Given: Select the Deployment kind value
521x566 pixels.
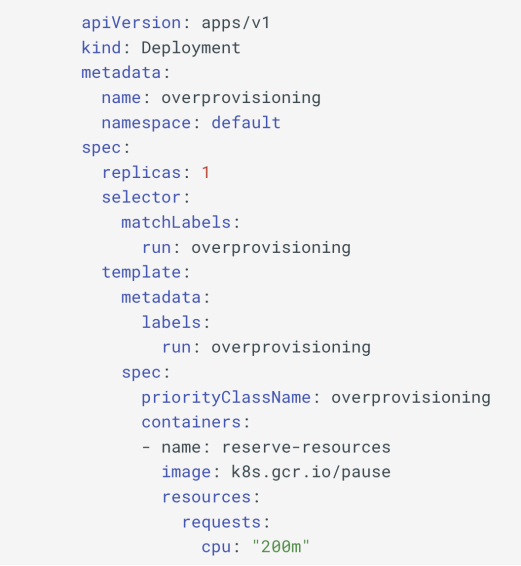Looking at the screenshot, I should [191, 48].
